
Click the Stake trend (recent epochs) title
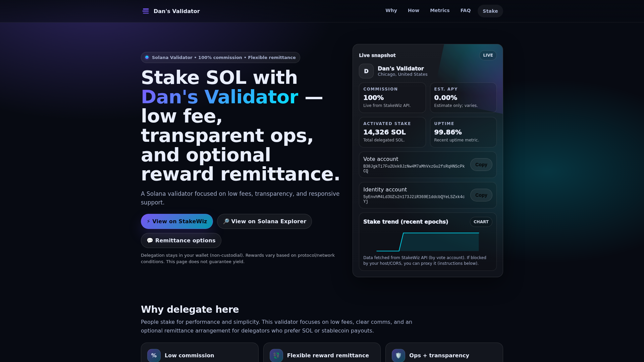[406, 222]
